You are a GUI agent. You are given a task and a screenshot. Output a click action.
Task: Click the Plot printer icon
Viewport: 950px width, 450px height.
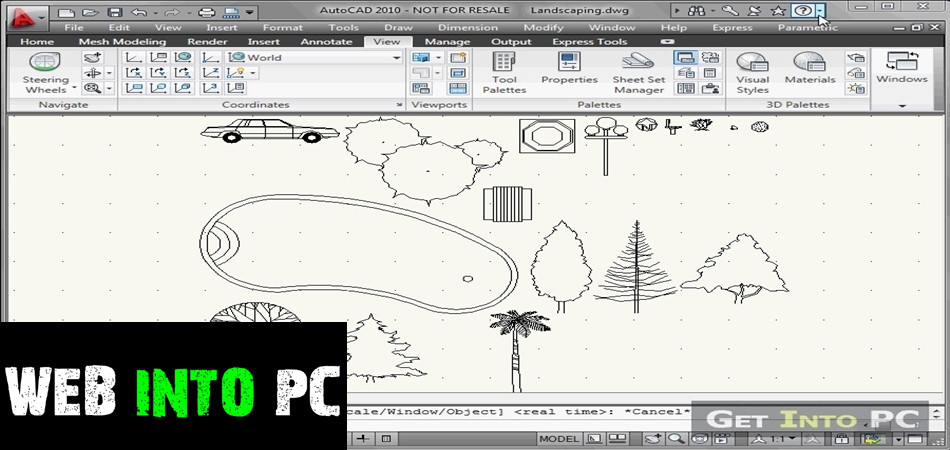coord(207,12)
